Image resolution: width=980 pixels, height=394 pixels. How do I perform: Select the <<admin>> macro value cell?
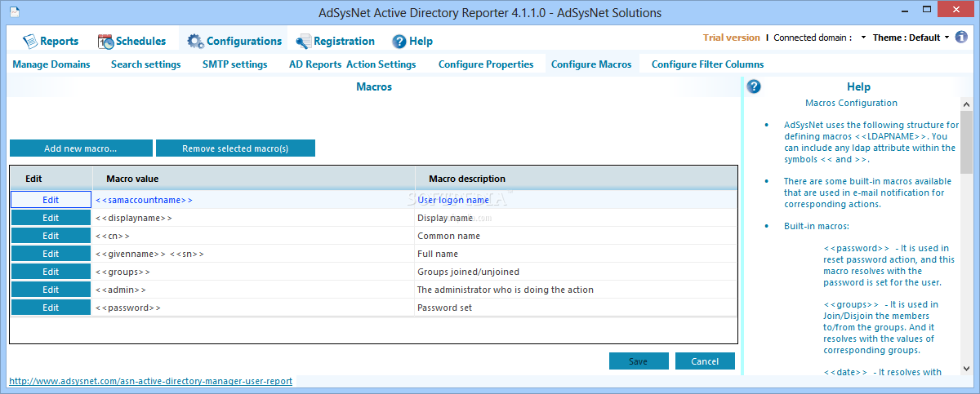point(253,290)
